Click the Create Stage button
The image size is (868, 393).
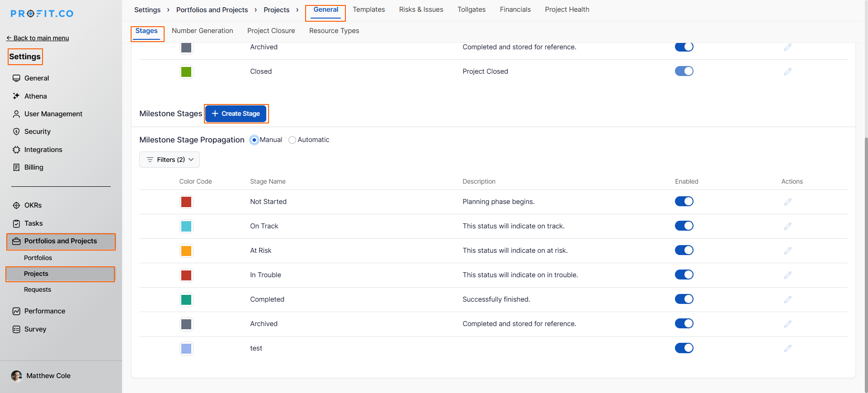click(x=236, y=114)
